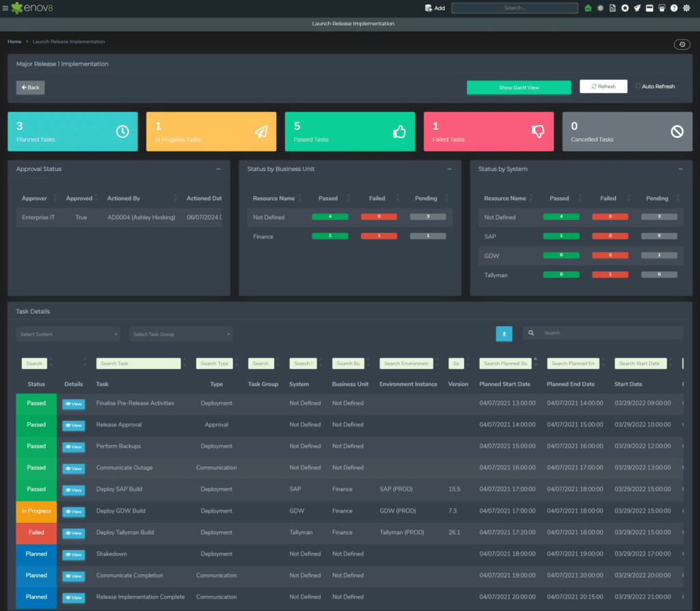Open the Select Task Group dropdown
The height and width of the screenshot is (611, 700).
(x=180, y=334)
